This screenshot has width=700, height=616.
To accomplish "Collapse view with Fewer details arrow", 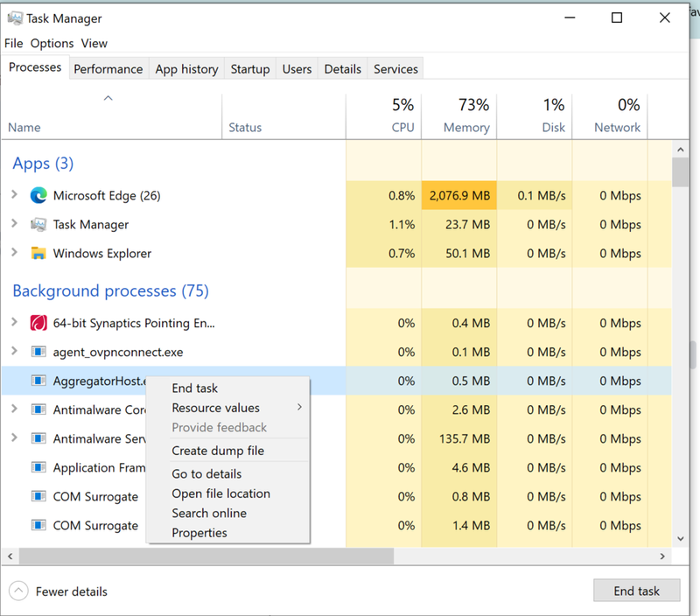I will 18,591.
